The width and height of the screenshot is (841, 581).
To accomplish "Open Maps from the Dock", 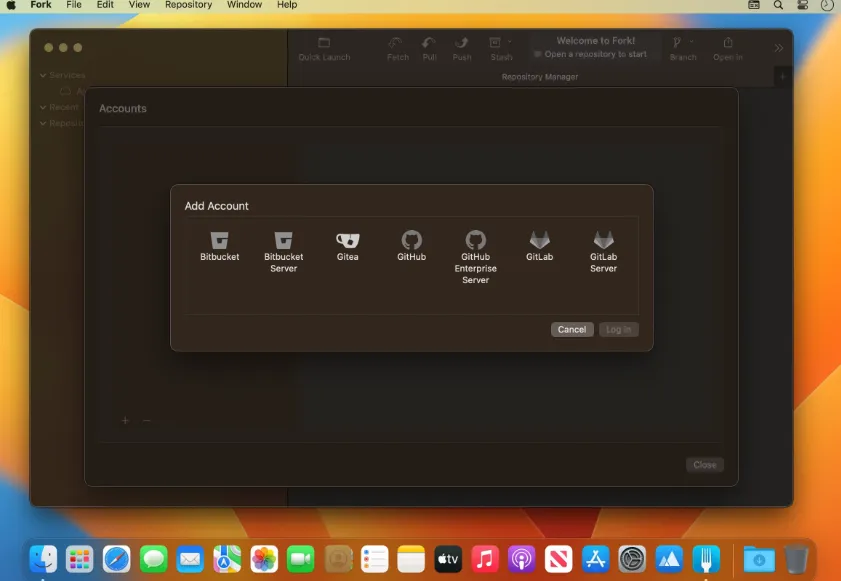I will 227,559.
